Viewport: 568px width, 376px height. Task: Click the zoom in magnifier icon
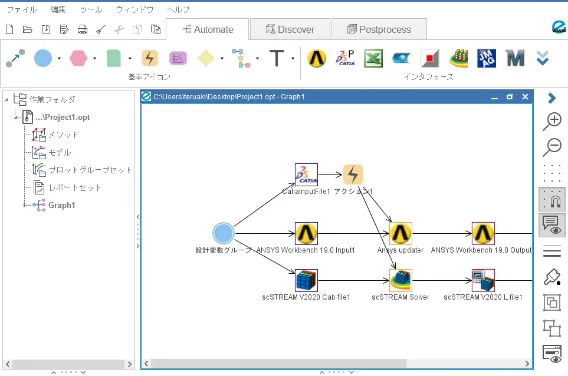click(552, 121)
